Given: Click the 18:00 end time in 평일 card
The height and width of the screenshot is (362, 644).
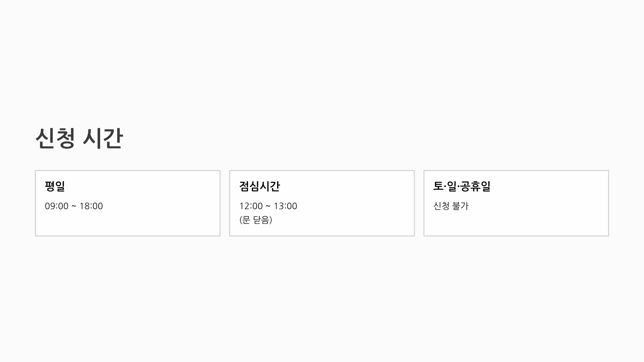Looking at the screenshot, I should 91,206.
